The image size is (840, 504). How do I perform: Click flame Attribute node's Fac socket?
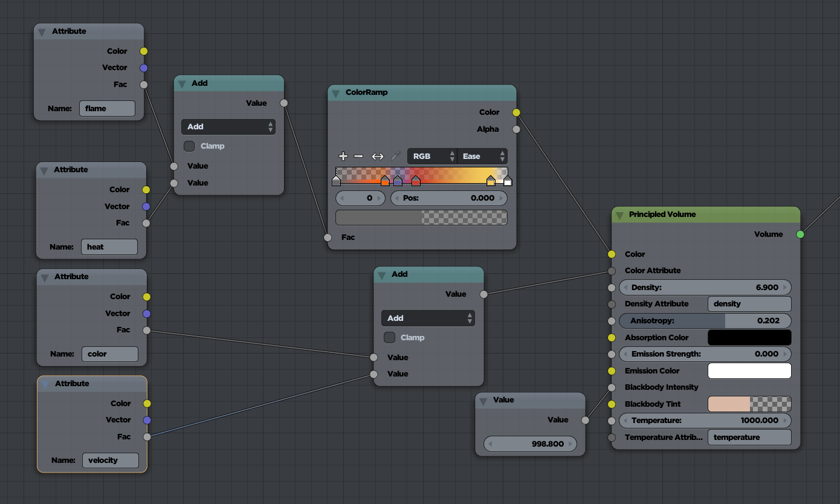143,85
